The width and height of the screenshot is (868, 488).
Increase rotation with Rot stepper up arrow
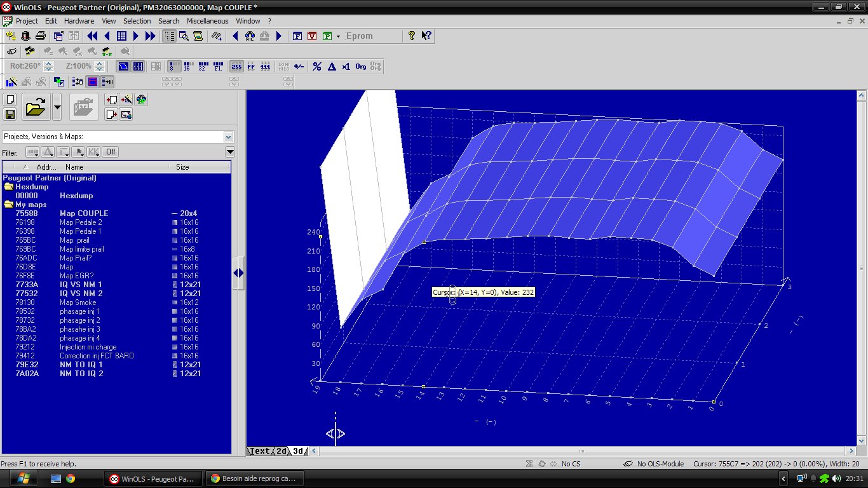[x=49, y=64]
